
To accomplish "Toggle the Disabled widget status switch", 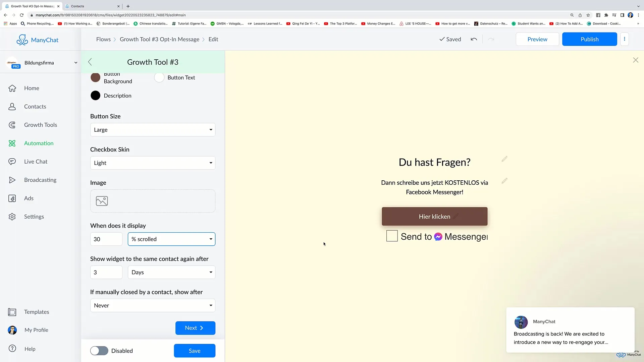I will (99, 351).
